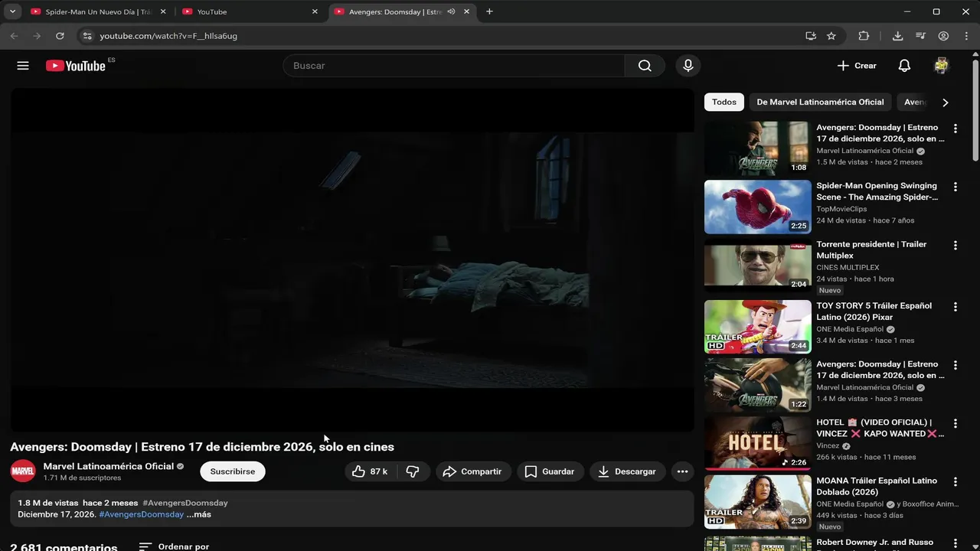Open options for HOTEL video oficial
The height and width of the screenshot is (551, 980).
[x=955, y=423]
